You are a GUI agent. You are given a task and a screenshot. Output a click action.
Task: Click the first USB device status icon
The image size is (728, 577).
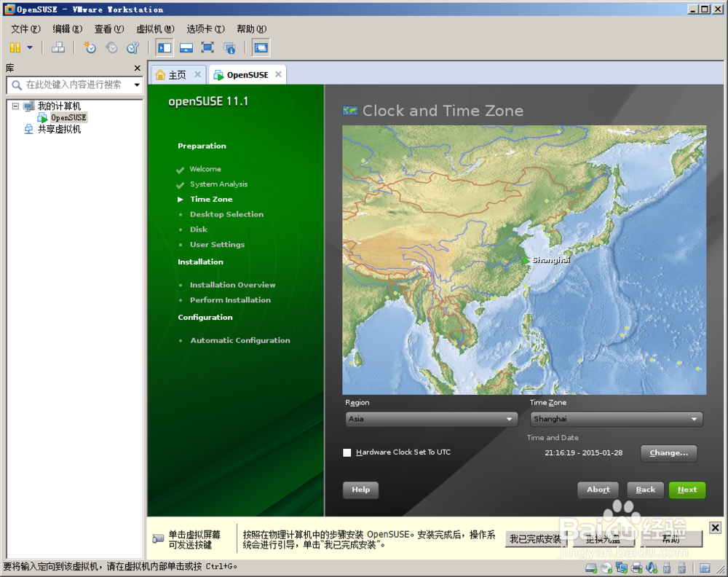tap(667, 568)
